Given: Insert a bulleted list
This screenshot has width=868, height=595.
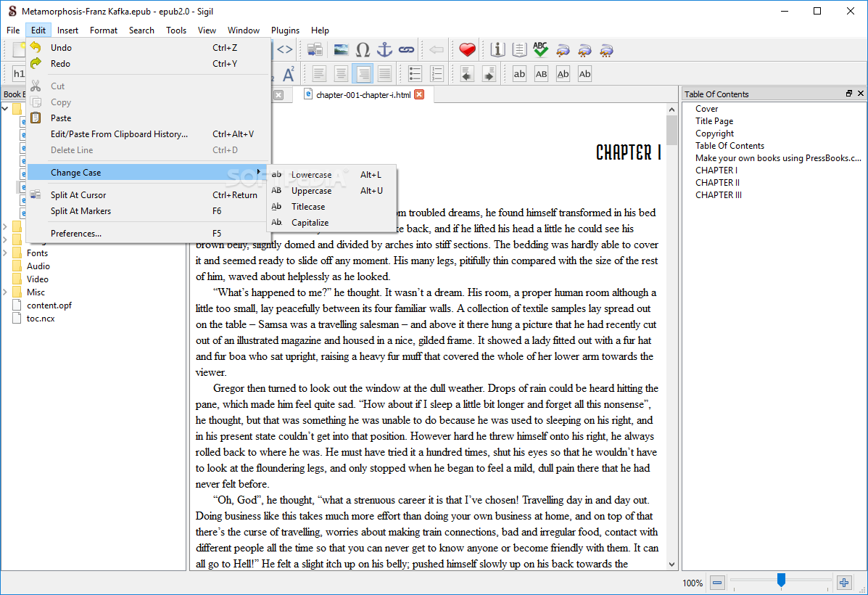Looking at the screenshot, I should tap(415, 74).
